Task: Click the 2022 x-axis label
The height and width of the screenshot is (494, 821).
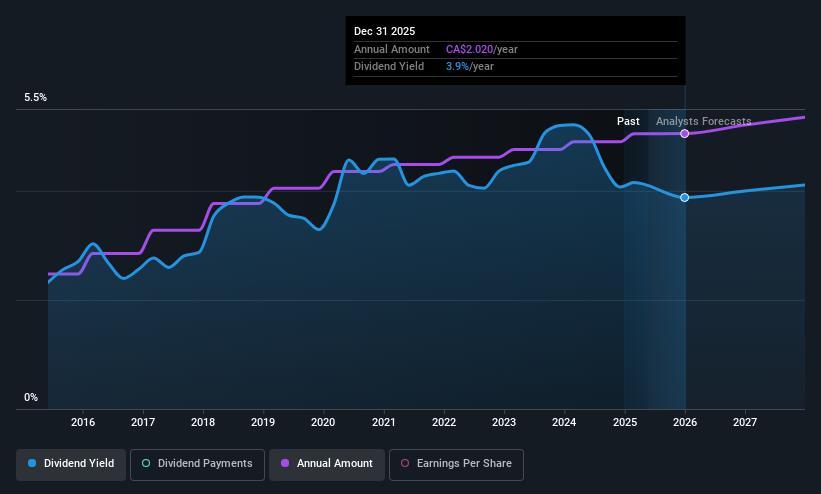Action: click(444, 422)
